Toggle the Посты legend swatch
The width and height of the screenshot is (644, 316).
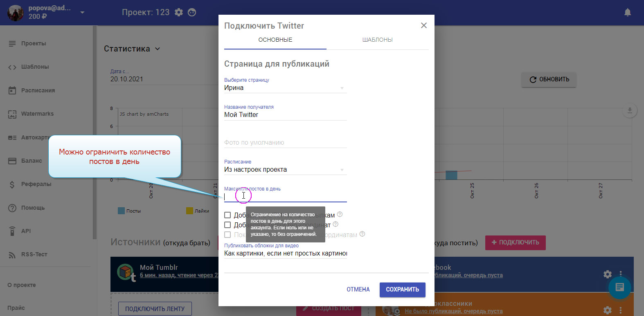[x=121, y=211]
